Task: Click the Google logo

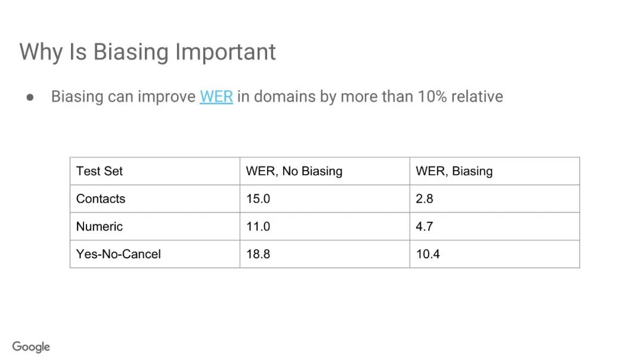Action: click(x=31, y=346)
